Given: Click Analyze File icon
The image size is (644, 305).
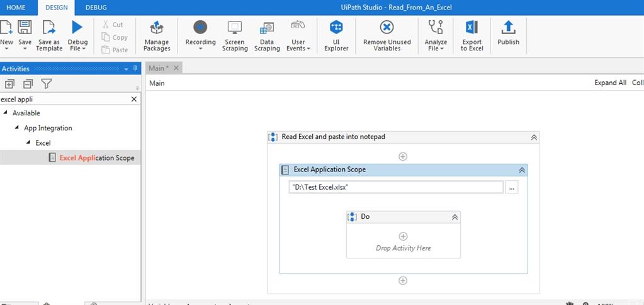Looking at the screenshot, I should point(436,27).
